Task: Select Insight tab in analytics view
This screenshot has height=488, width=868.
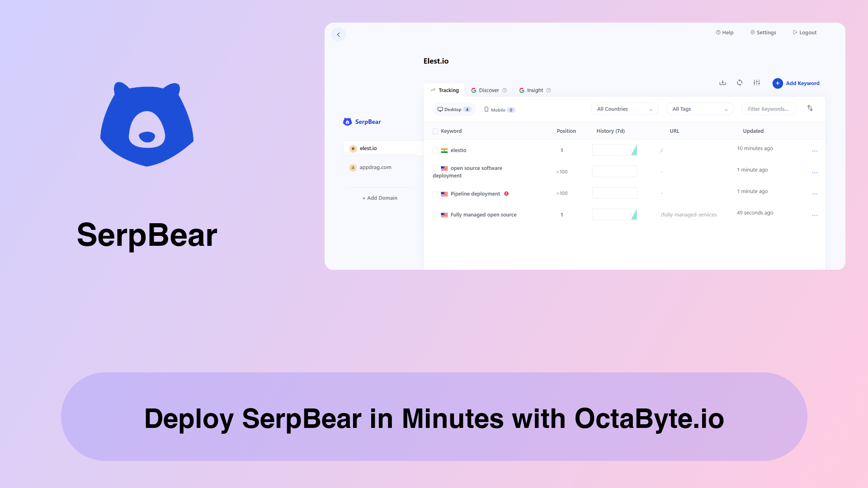Action: point(535,90)
